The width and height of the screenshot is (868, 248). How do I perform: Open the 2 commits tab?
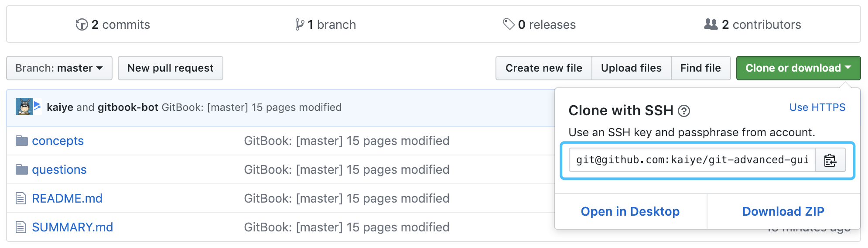113,24
